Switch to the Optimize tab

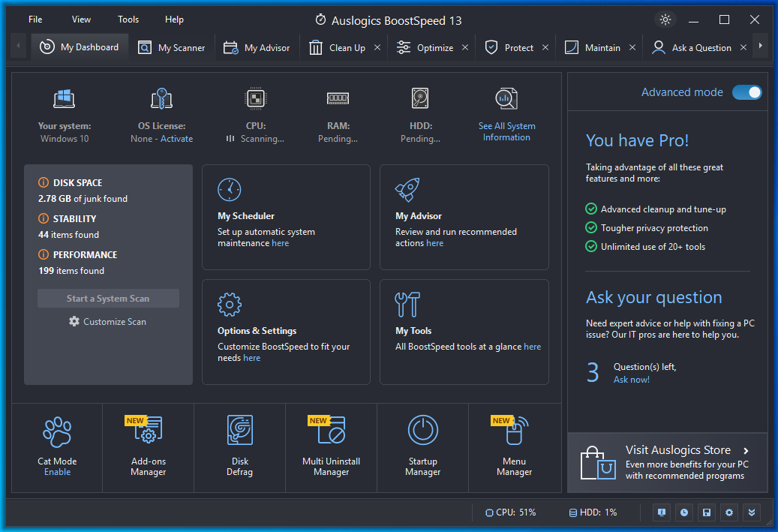click(x=425, y=47)
